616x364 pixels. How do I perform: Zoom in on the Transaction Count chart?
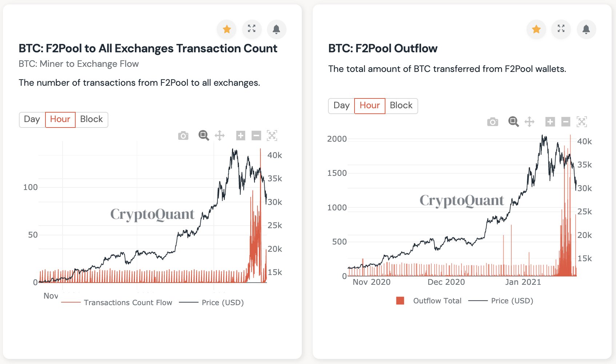click(241, 135)
